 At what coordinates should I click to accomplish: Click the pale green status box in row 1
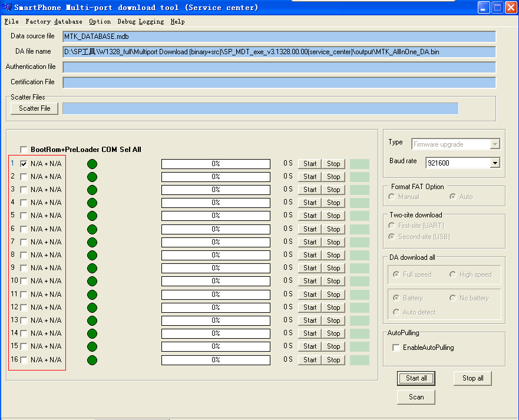(x=359, y=164)
